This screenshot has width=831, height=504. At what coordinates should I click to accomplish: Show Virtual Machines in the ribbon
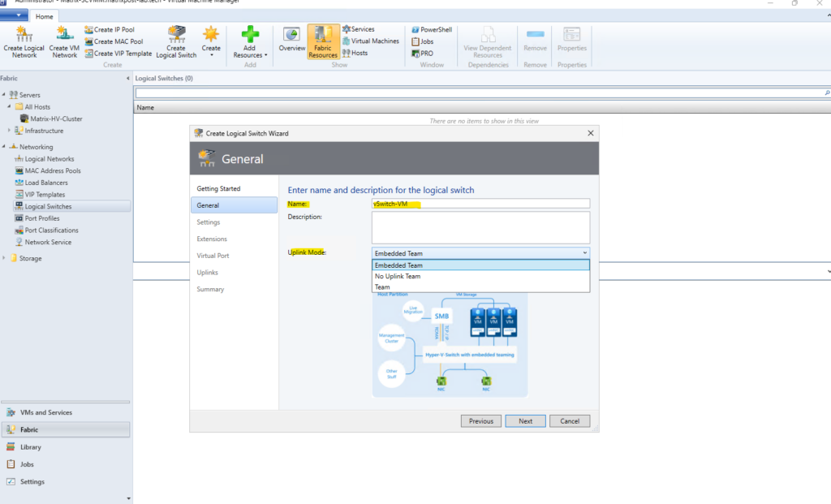pyautogui.click(x=370, y=41)
